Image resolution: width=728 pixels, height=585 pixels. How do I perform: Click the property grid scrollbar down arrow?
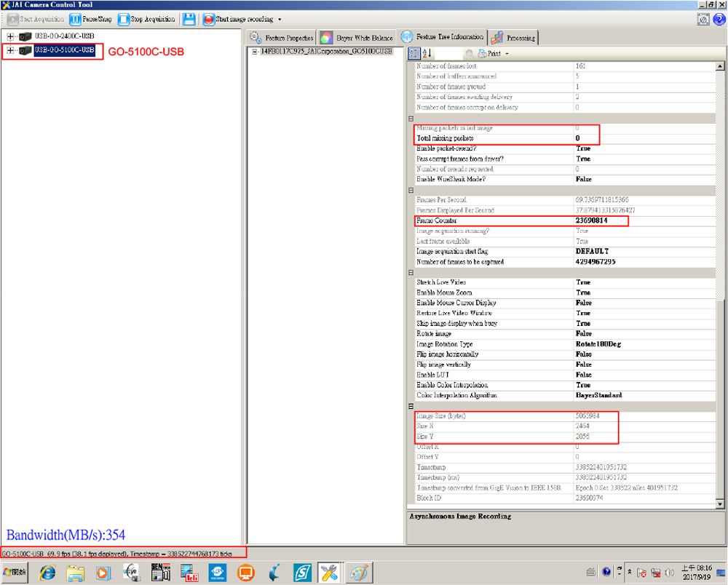tap(721, 504)
